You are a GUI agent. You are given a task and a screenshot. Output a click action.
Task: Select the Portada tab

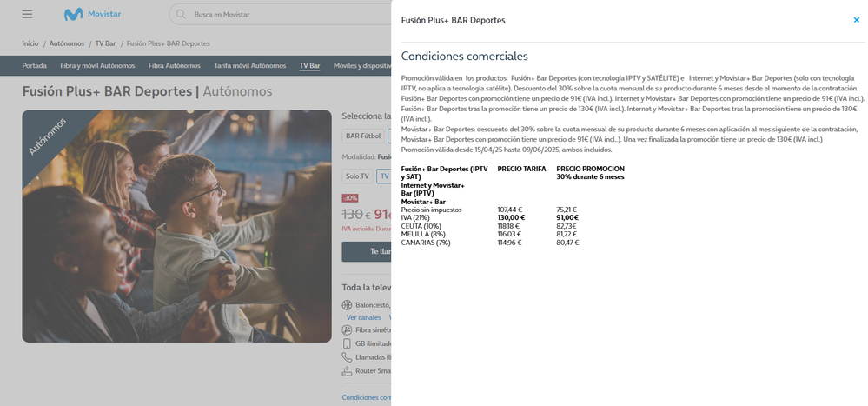(x=35, y=66)
